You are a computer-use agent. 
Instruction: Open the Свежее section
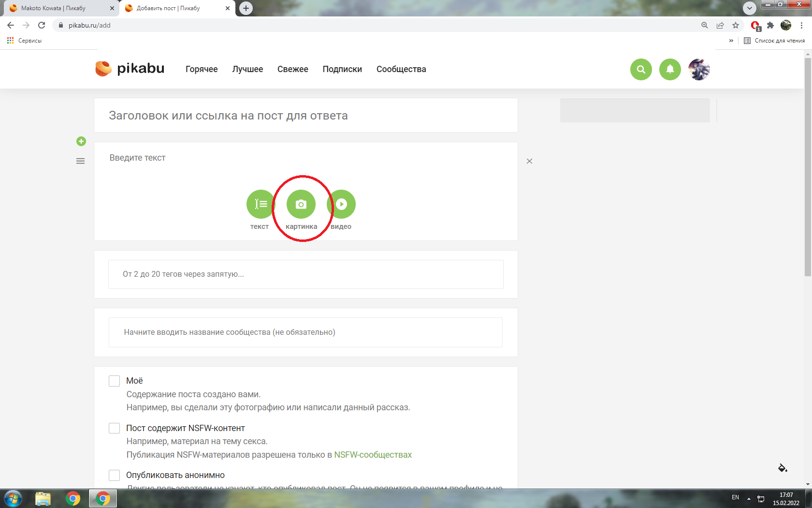(x=293, y=69)
